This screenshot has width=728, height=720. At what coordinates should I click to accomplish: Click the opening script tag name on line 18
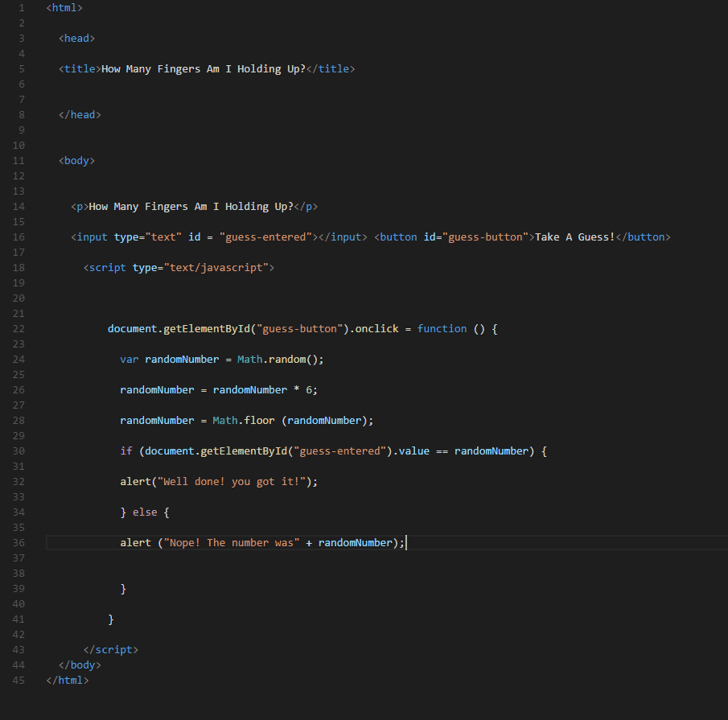point(107,268)
